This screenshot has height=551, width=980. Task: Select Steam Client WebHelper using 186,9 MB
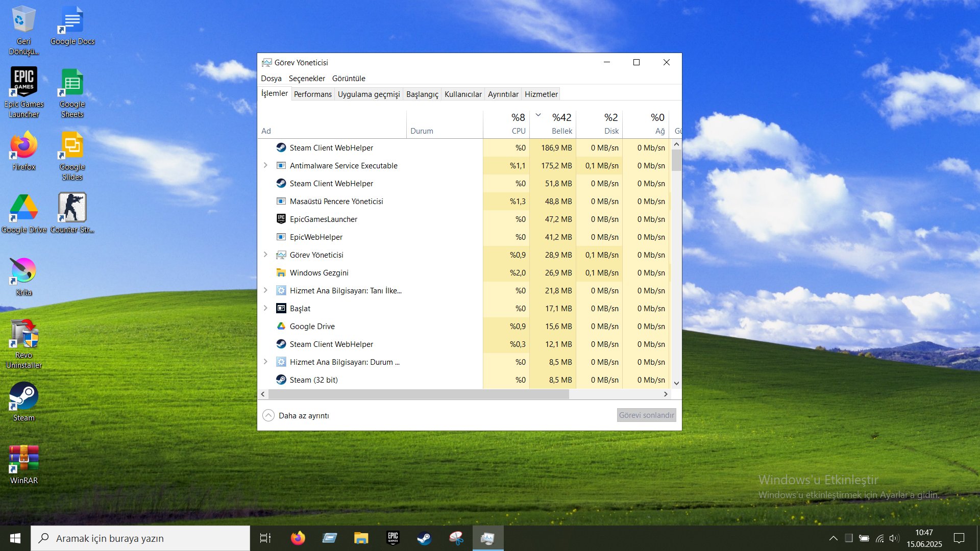(x=463, y=147)
